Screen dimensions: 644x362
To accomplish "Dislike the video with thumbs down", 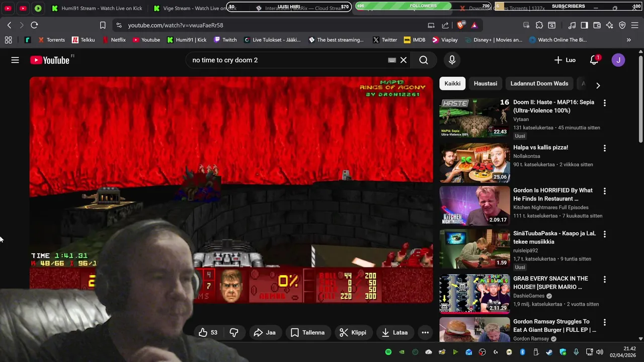I will click(x=234, y=332).
